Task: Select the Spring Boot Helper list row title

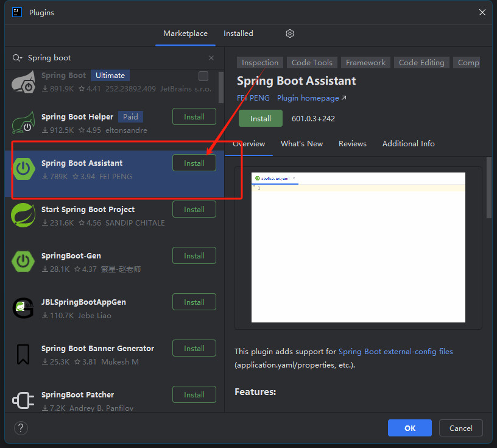Action: 77,117
